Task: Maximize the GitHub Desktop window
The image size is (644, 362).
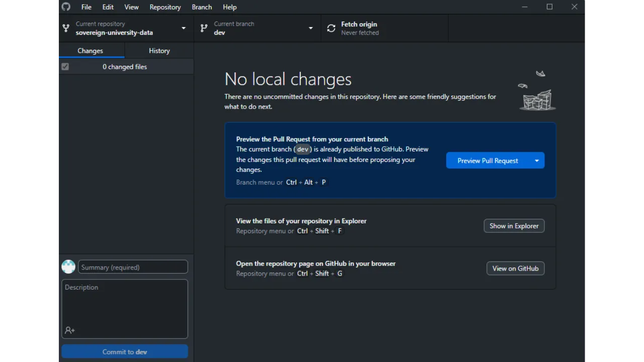Action: point(549,7)
